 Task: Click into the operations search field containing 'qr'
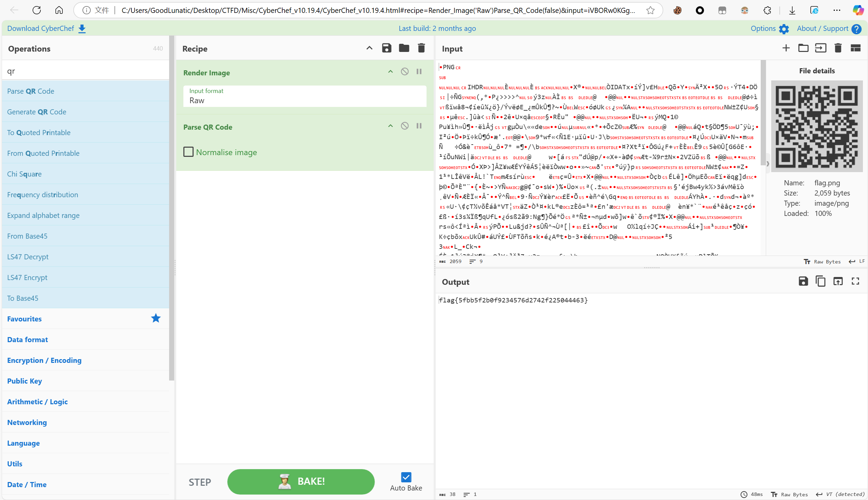(86, 71)
